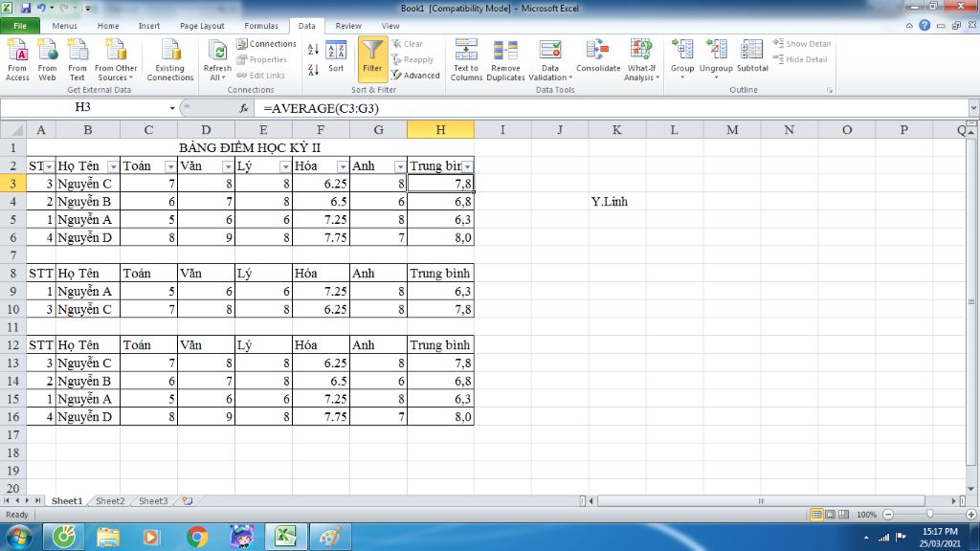Open Advanced filter options

[x=415, y=75]
